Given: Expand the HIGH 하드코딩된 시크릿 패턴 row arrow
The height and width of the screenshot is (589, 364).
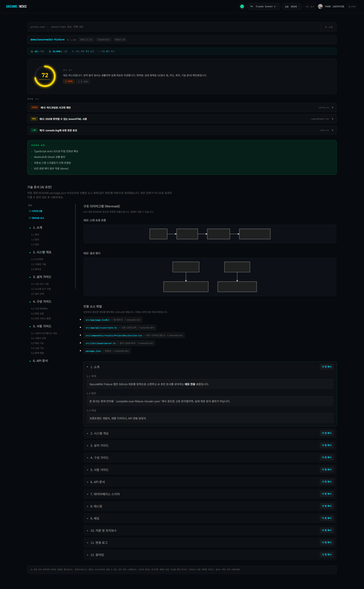Looking at the screenshot, I should click(x=333, y=108).
